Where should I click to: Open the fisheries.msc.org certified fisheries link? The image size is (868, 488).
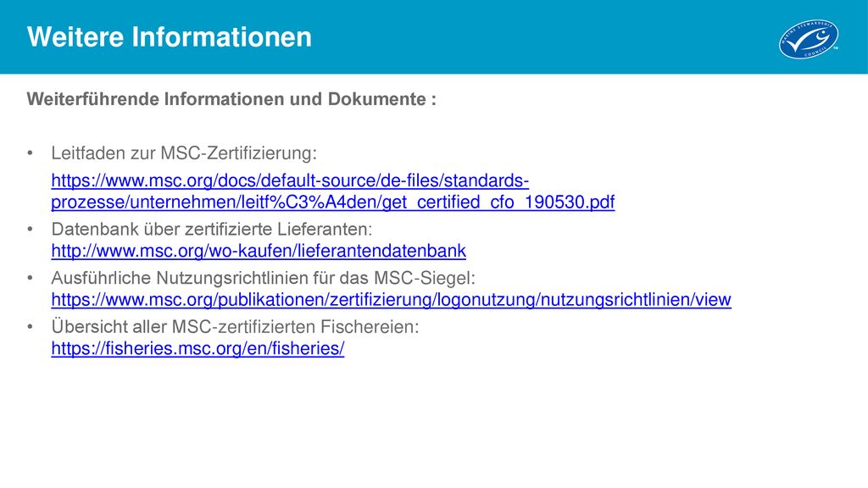coord(198,348)
